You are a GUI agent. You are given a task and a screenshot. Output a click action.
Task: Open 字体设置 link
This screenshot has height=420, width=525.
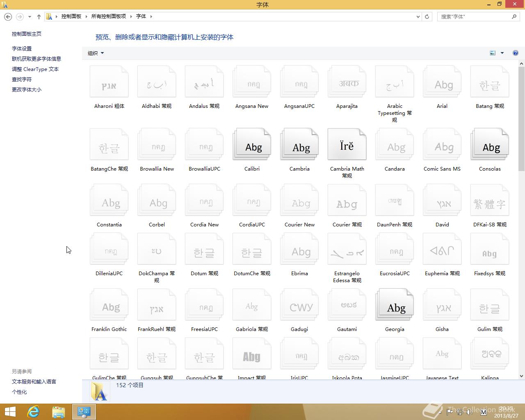(22, 48)
